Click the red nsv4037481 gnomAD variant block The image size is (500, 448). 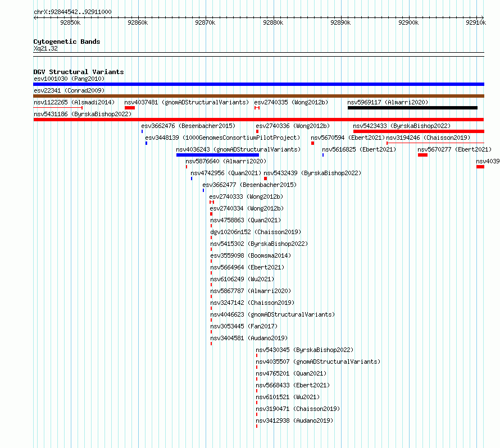coord(130,108)
